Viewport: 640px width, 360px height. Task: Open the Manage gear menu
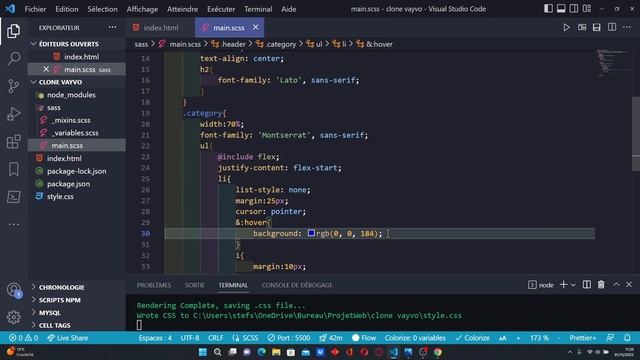tap(13, 317)
